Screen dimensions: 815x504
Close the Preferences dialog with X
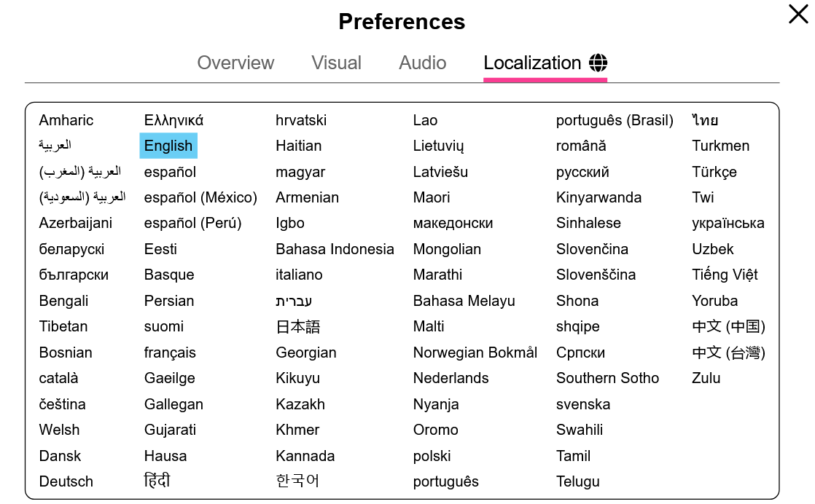[798, 14]
